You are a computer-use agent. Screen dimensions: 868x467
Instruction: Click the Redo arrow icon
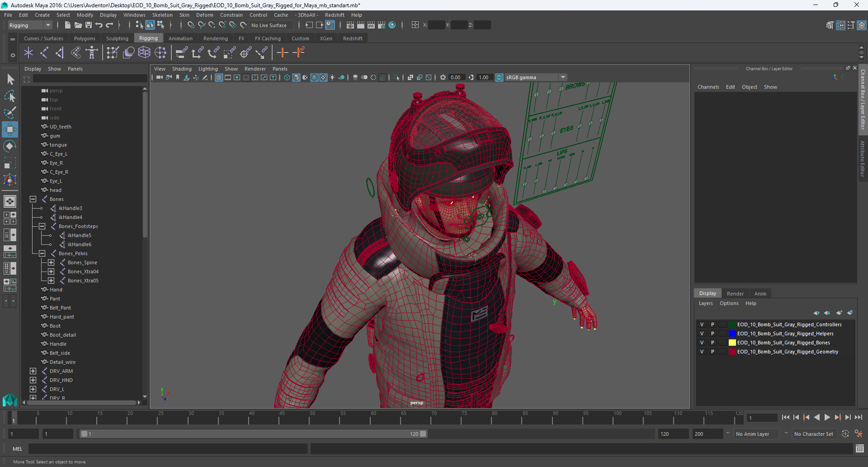[x=109, y=25]
